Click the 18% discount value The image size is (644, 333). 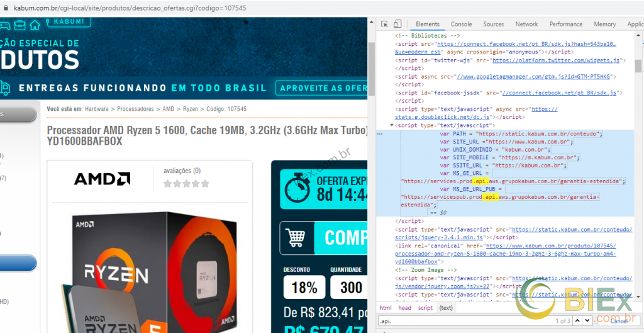(x=304, y=287)
